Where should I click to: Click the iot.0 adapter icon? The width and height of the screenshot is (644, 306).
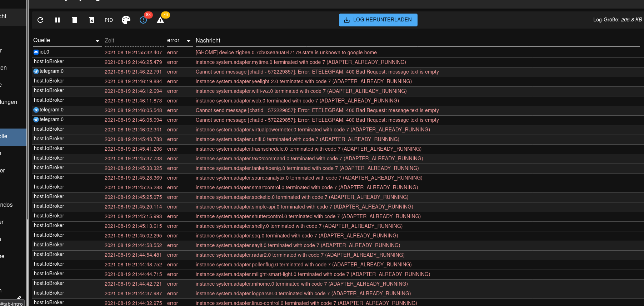coord(36,52)
